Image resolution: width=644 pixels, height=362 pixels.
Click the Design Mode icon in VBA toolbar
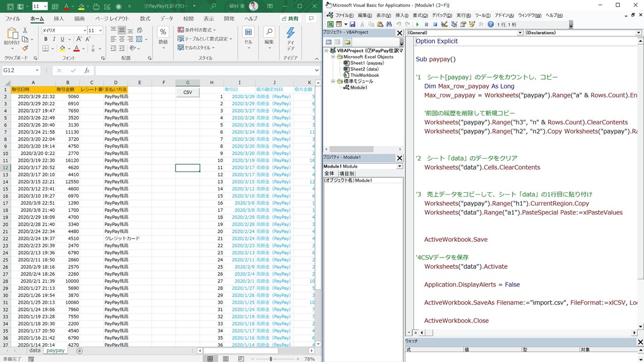(x=444, y=24)
